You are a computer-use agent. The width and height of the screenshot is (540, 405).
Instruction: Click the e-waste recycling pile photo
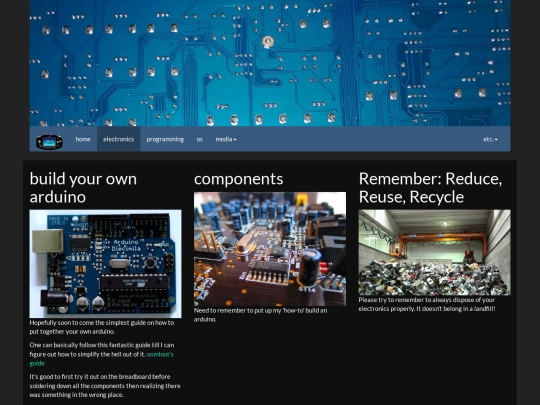coord(434,252)
